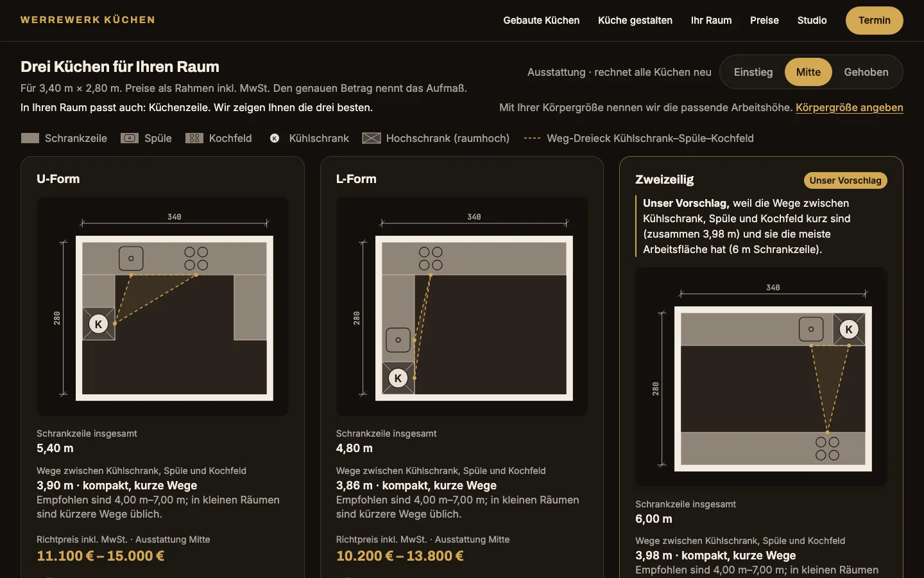The height and width of the screenshot is (578, 924).
Task: Click the price 10.200 € – 13.800 €
Action: tap(400, 556)
